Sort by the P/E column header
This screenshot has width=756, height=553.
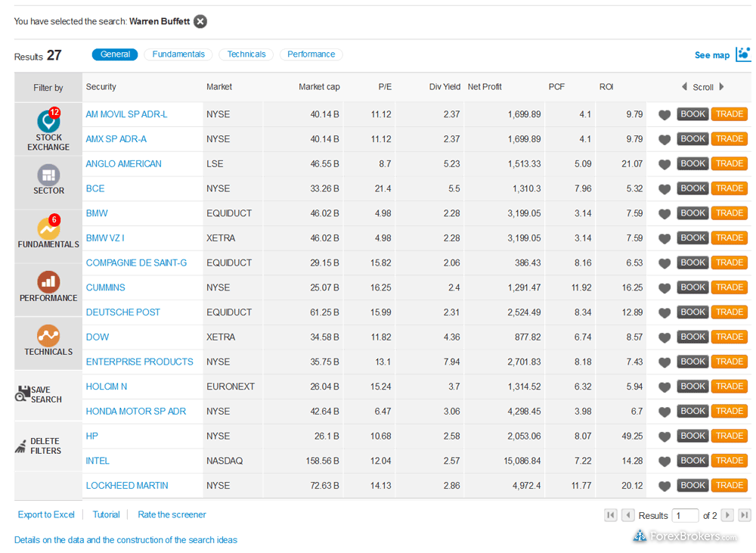coord(385,87)
